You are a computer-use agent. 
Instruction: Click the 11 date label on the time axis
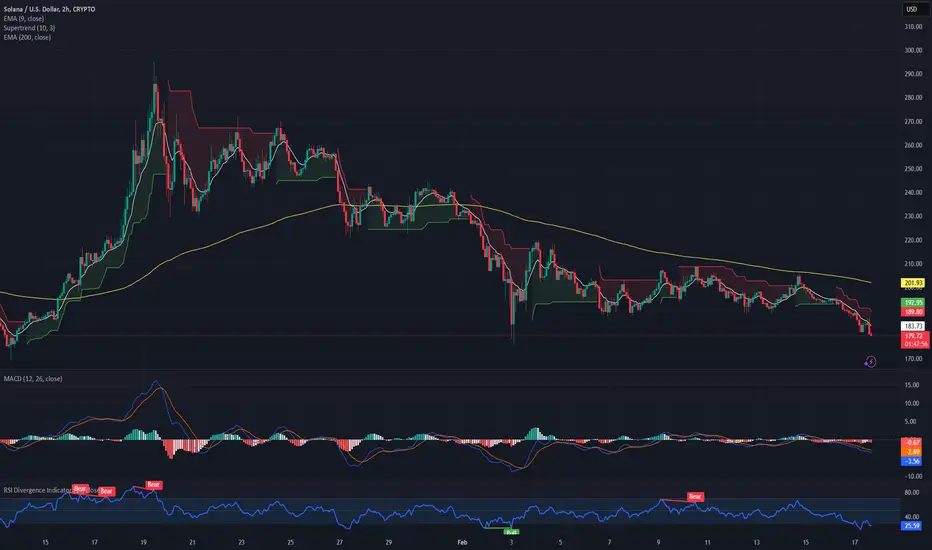(707, 542)
